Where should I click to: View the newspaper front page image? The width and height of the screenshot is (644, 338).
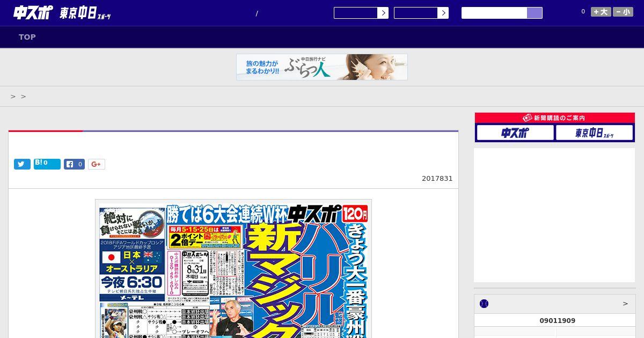pos(233,269)
